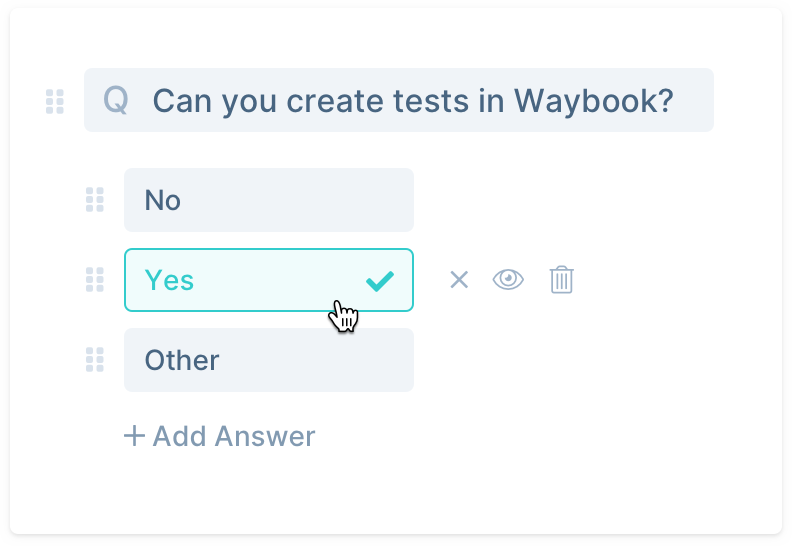Select the Other answer field

(x=268, y=360)
